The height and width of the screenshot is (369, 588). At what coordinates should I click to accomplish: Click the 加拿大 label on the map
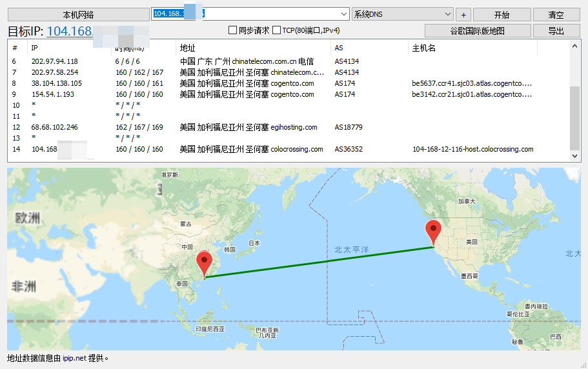[x=467, y=201]
